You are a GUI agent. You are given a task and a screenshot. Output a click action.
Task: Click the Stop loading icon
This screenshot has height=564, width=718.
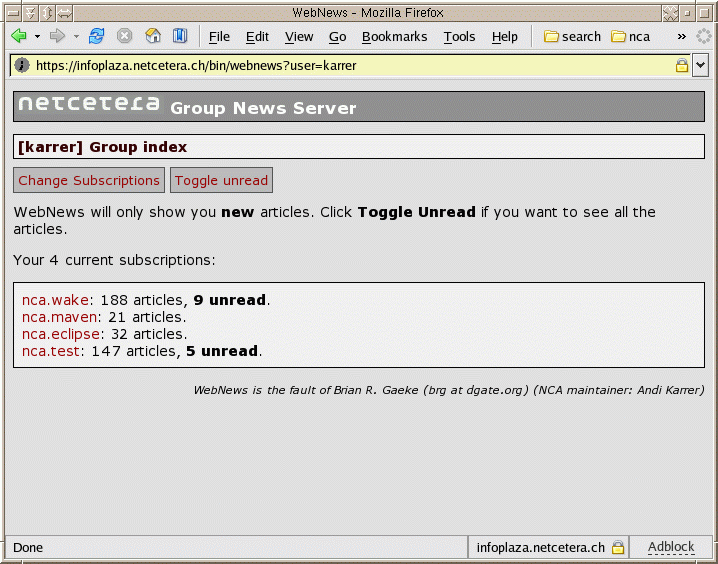[x=125, y=36]
